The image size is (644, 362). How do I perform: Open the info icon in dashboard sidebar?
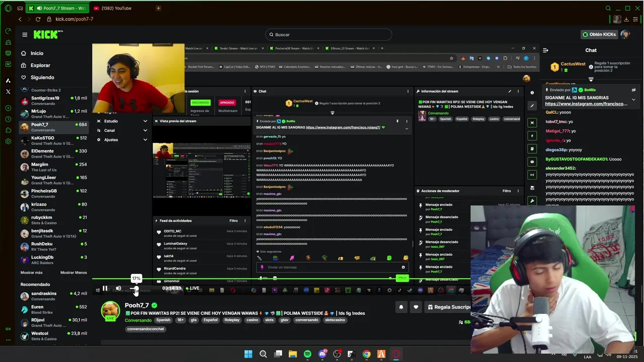tap(532, 93)
